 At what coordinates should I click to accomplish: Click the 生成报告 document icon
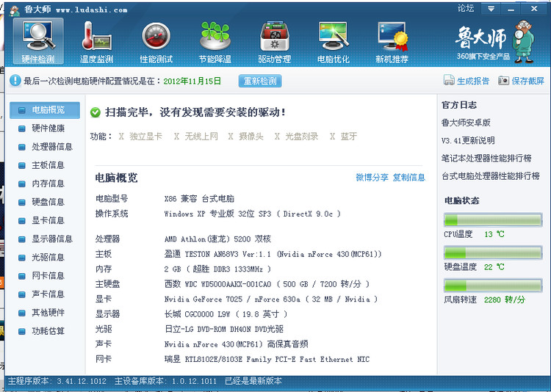(449, 81)
